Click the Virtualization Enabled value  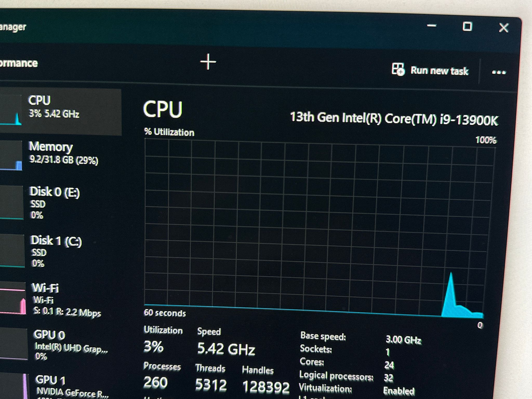pyautogui.click(x=399, y=391)
